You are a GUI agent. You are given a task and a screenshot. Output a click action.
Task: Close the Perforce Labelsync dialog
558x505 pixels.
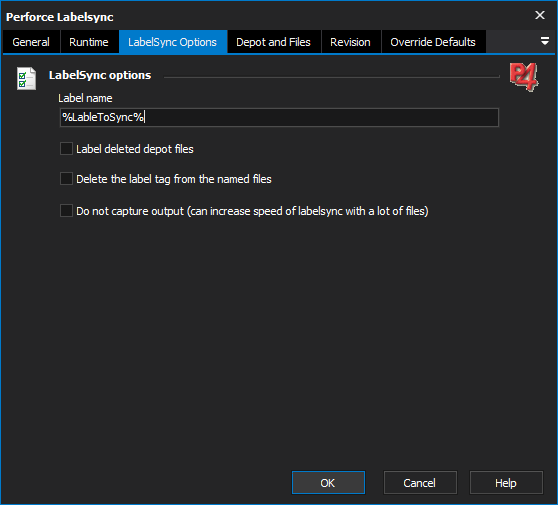(x=540, y=15)
